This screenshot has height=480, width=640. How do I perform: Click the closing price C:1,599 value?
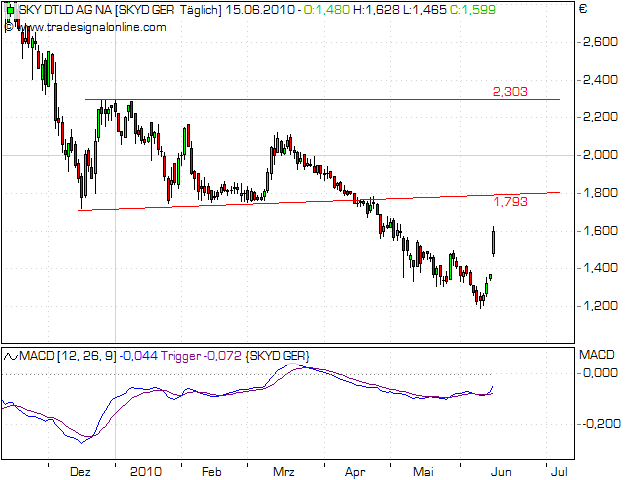pyautogui.click(x=473, y=10)
